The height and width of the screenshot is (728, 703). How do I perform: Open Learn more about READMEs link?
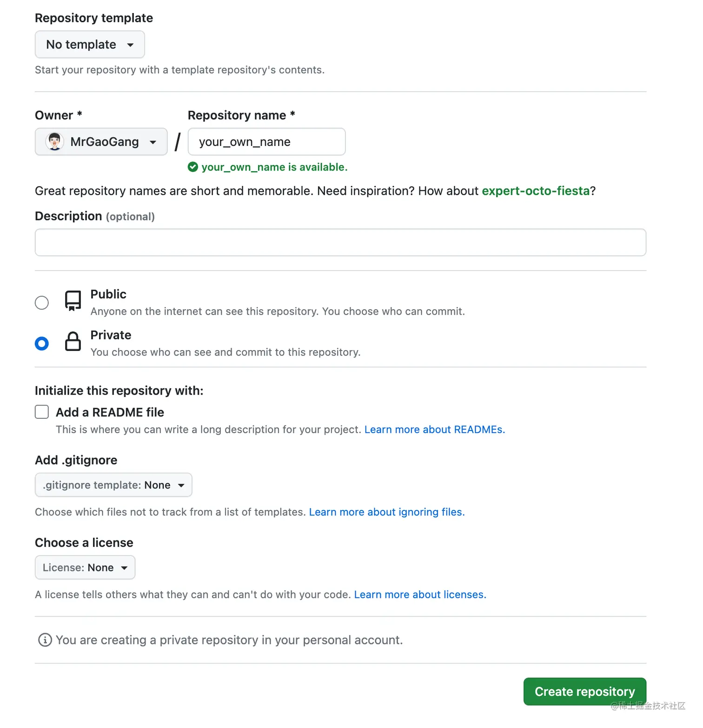(x=434, y=430)
